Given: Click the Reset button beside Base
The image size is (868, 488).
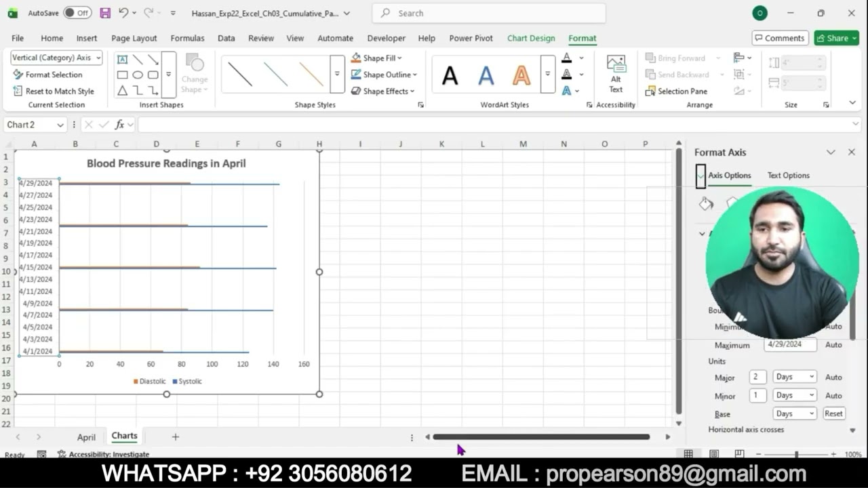Looking at the screenshot, I should 833,413.
